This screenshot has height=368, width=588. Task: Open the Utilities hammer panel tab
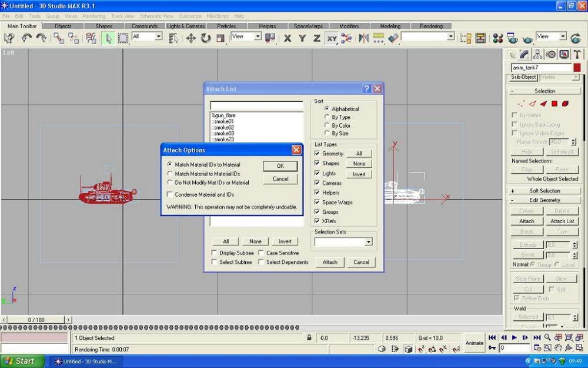click(x=577, y=54)
